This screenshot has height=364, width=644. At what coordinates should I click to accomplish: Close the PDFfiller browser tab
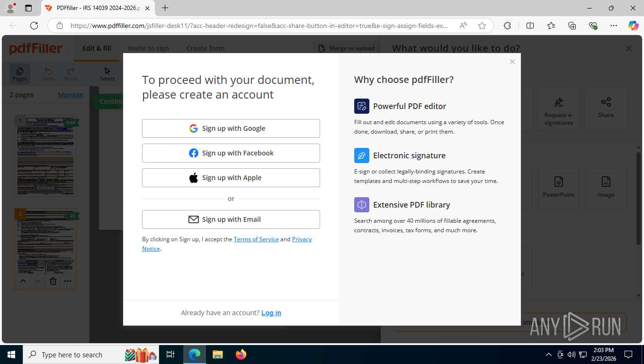(147, 8)
